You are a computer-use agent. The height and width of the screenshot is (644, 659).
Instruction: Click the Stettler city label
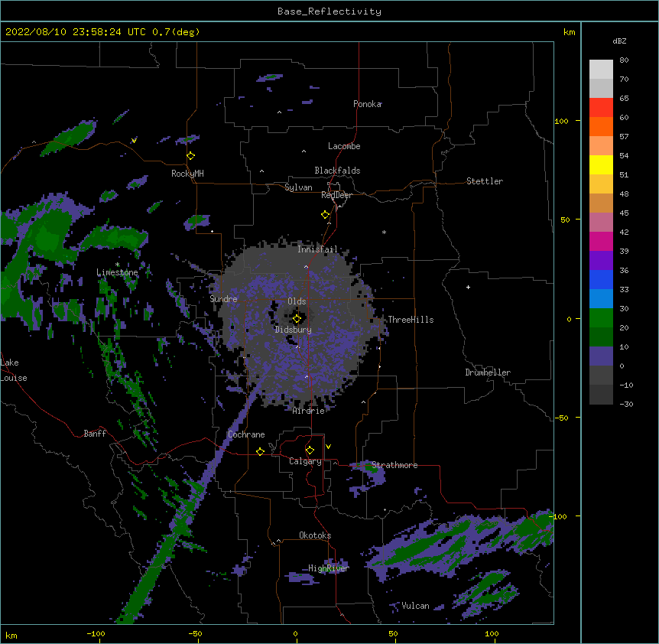click(x=485, y=181)
